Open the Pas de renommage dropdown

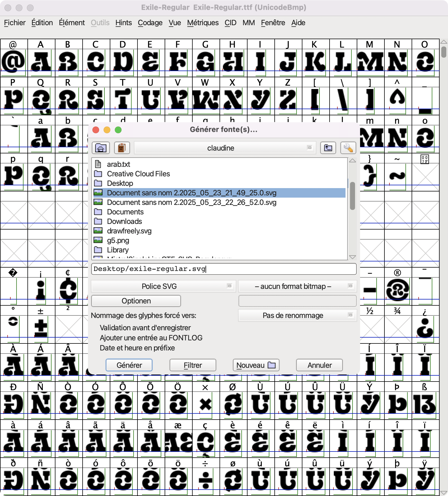(297, 315)
